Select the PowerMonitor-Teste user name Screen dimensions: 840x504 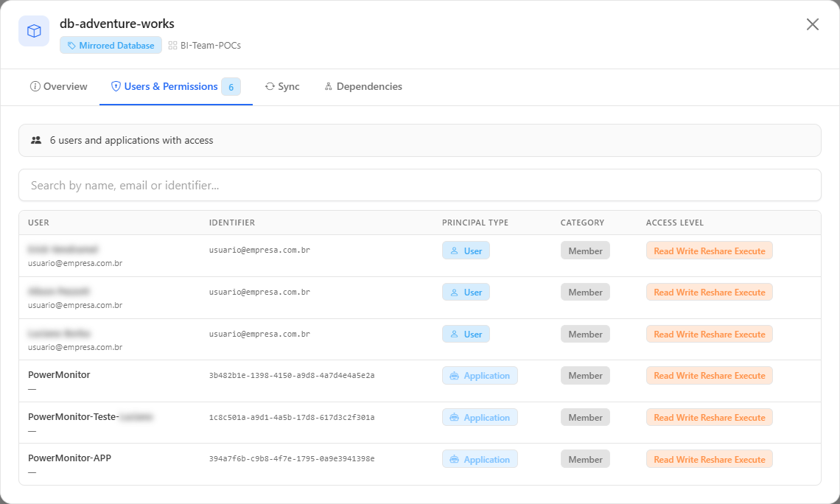click(x=90, y=417)
